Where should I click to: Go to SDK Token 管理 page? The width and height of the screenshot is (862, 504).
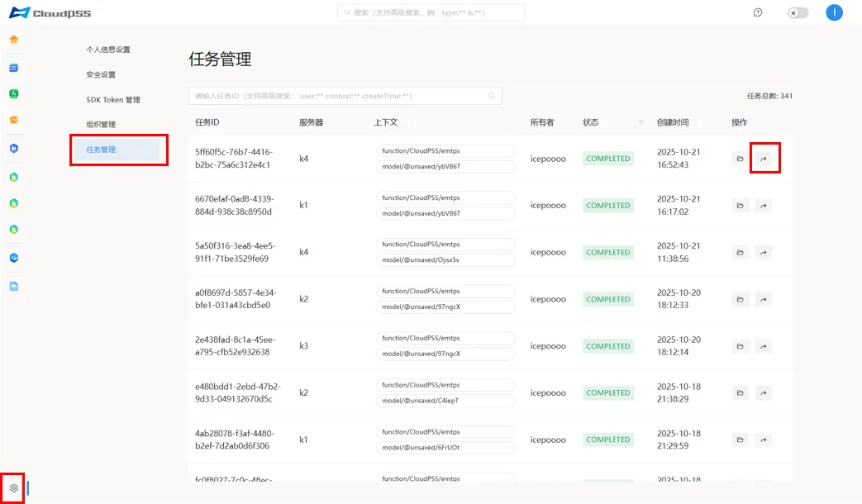click(x=113, y=100)
